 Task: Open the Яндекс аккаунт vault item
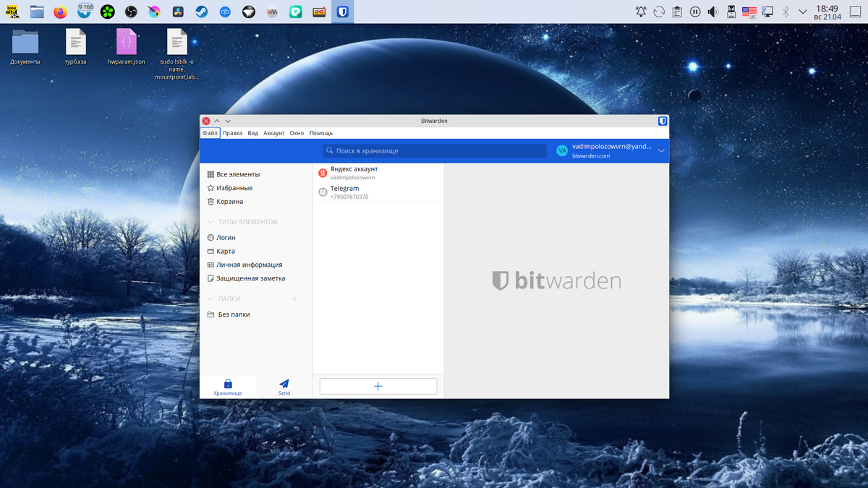click(x=378, y=172)
